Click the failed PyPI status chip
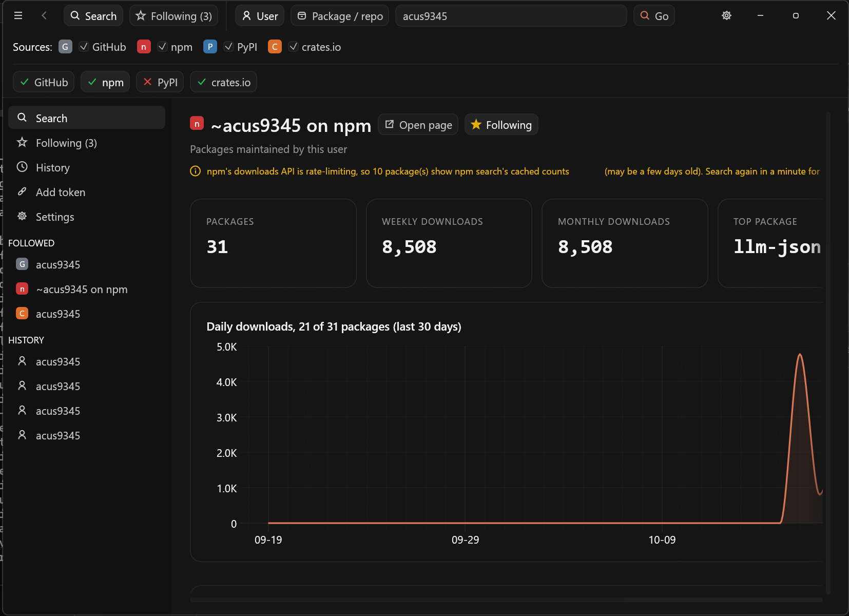 [160, 82]
